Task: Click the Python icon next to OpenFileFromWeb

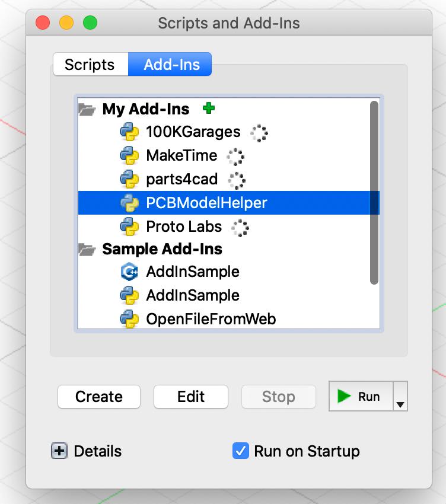Action: [129, 319]
